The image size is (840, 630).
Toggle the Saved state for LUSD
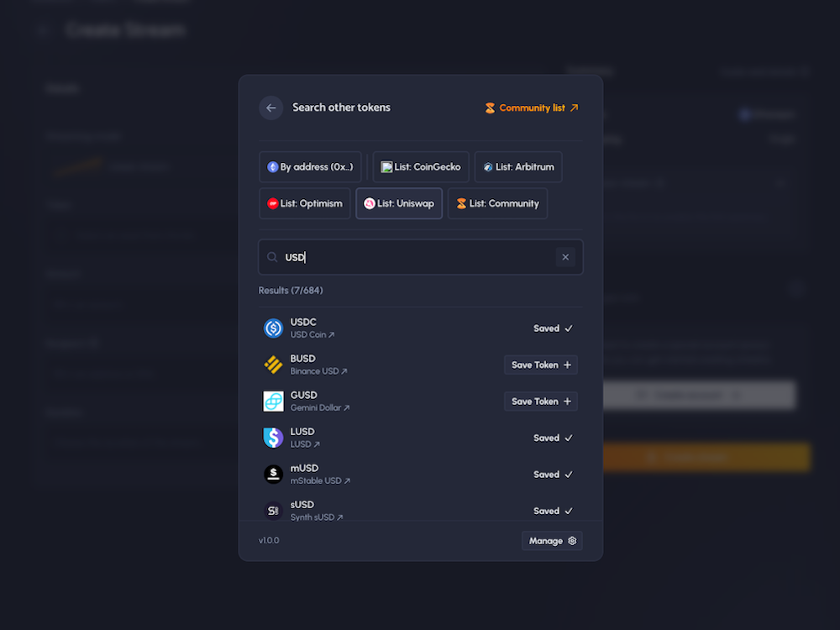552,437
